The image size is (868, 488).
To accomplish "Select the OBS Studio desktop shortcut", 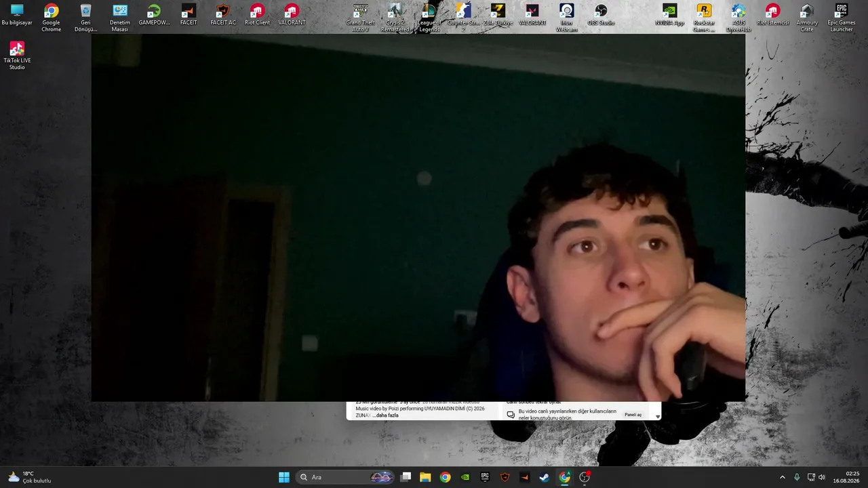I will pyautogui.click(x=601, y=15).
